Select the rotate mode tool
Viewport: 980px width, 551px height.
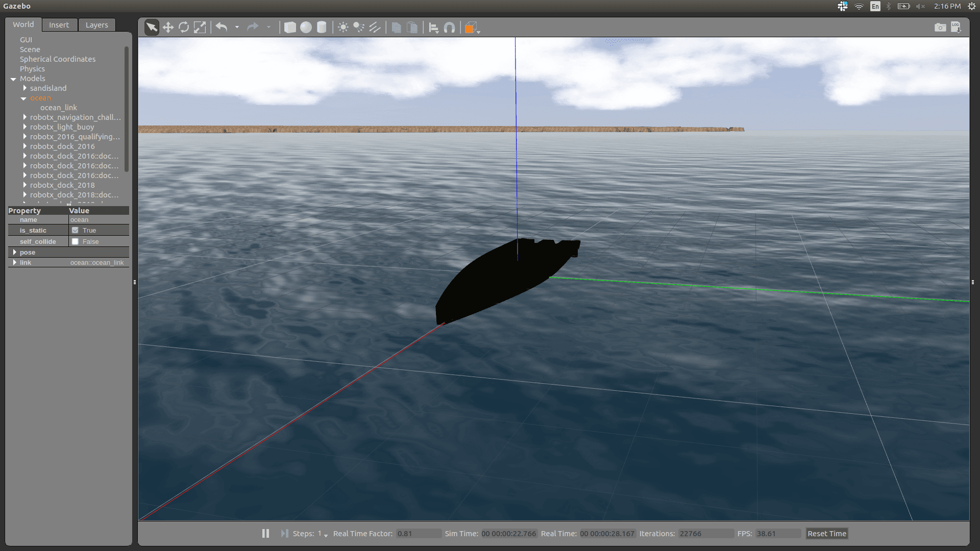click(184, 28)
